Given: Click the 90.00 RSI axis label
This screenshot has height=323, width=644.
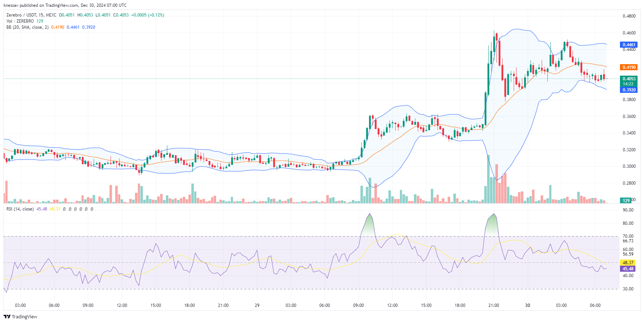Looking at the screenshot, I should click(x=628, y=210).
